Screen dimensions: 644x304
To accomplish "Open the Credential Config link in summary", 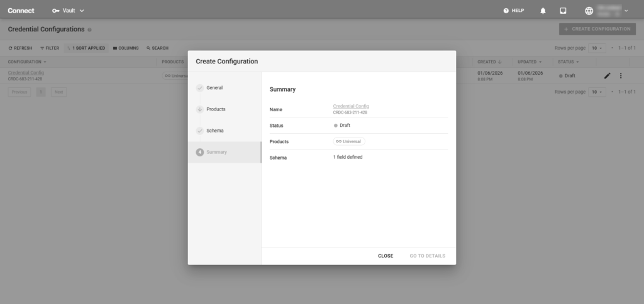I will coord(351,106).
